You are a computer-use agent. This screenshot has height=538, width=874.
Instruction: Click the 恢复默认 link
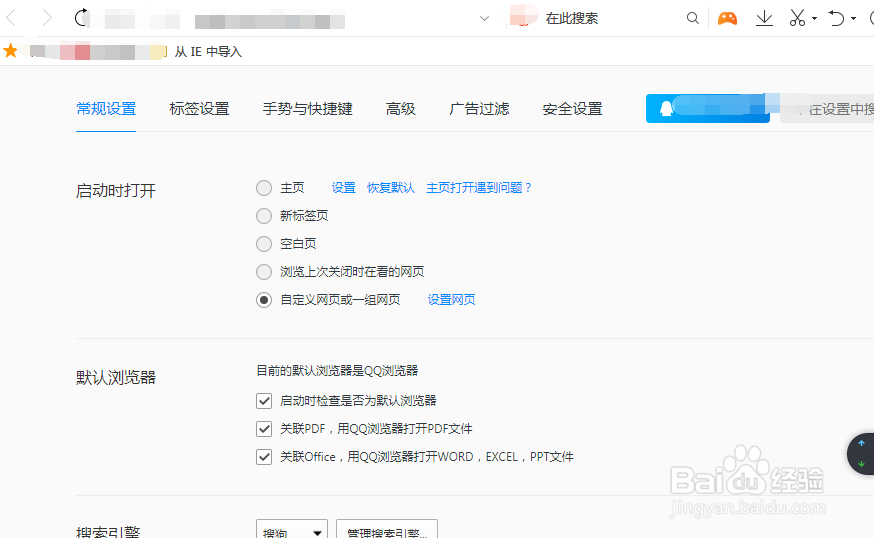coord(391,188)
